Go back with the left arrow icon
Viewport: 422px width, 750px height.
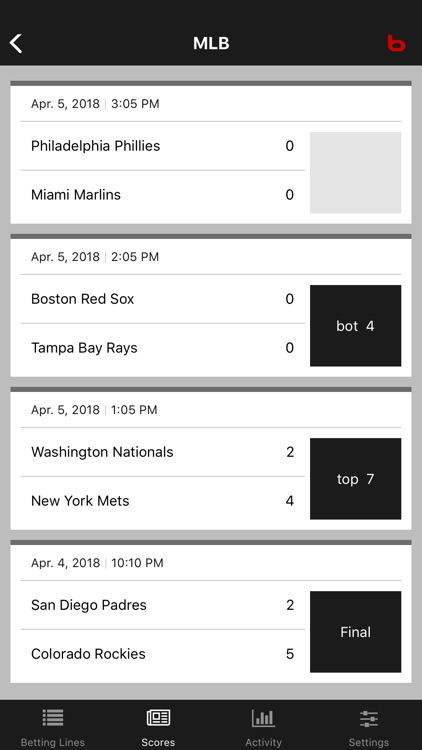16,44
